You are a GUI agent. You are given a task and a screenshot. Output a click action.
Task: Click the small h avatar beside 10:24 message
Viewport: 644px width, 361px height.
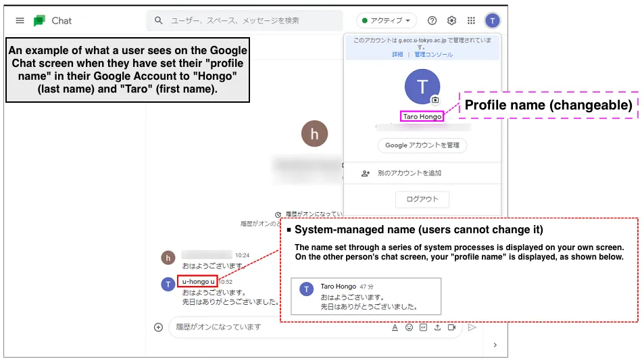click(x=168, y=258)
